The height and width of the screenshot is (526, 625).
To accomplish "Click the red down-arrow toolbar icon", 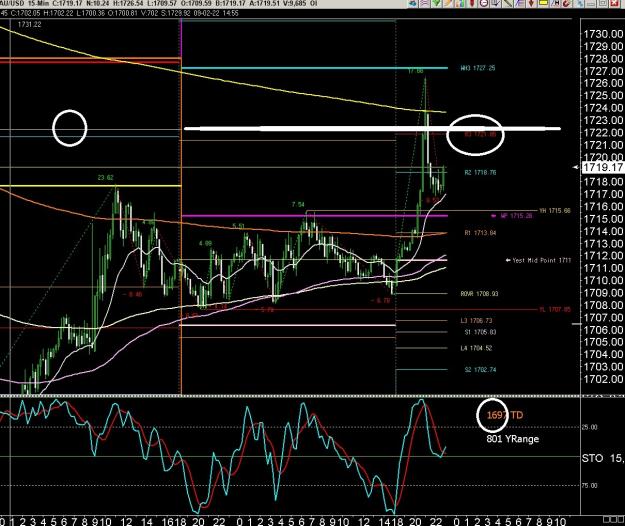I will click(x=531, y=3).
